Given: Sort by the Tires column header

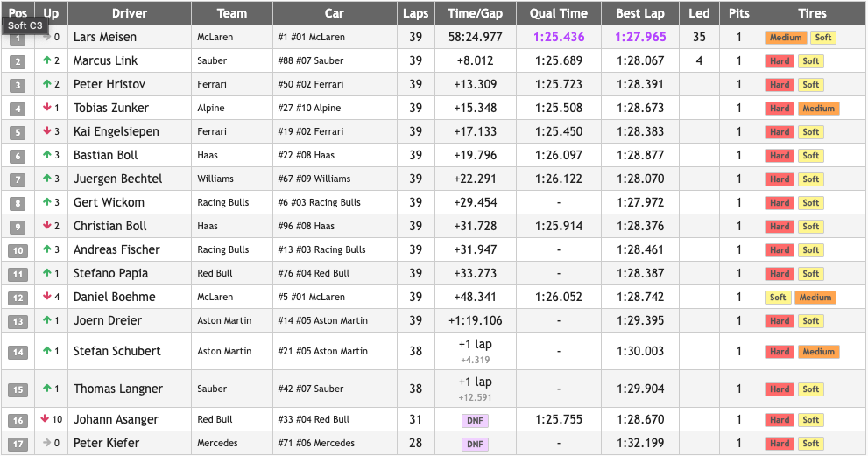Looking at the screenshot, I should [x=812, y=13].
